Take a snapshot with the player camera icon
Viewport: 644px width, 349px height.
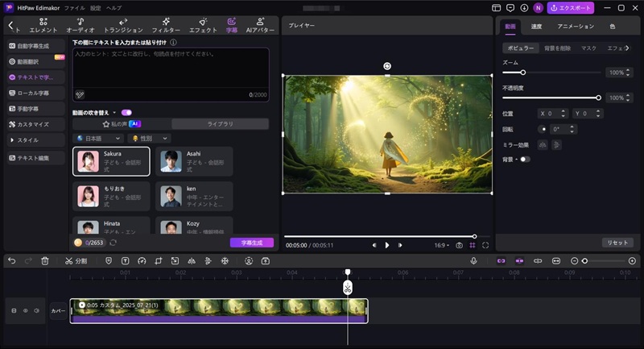pyautogui.click(x=459, y=245)
